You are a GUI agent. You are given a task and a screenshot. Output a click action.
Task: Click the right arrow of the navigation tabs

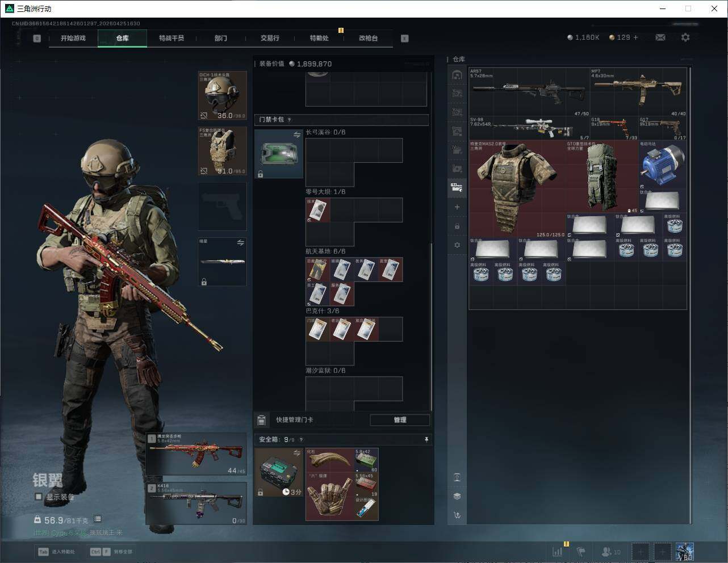405,39
